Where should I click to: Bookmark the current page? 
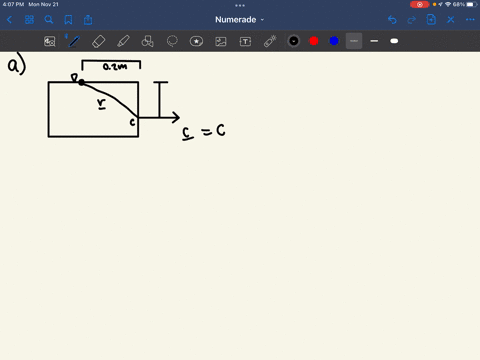pos(68,20)
